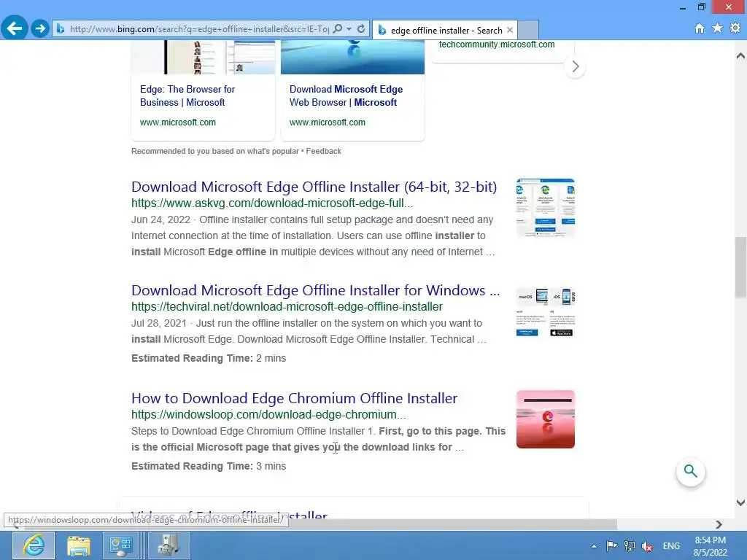The height and width of the screenshot is (560, 747).
Task: Click the techviral.net green URL
Action: [x=287, y=307]
